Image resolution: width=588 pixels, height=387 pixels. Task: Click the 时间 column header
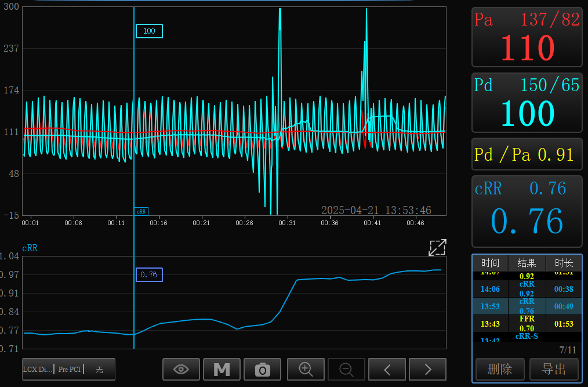pyautogui.click(x=490, y=263)
